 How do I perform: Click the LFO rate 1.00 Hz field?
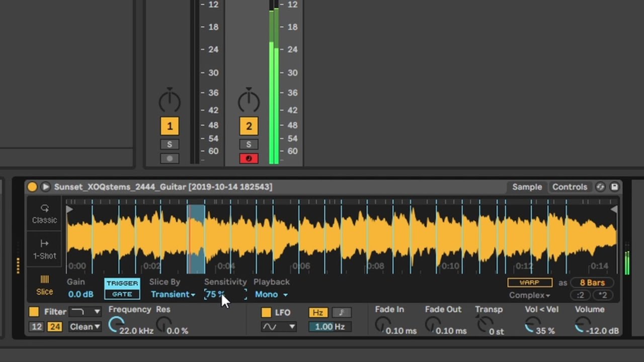[x=330, y=327]
